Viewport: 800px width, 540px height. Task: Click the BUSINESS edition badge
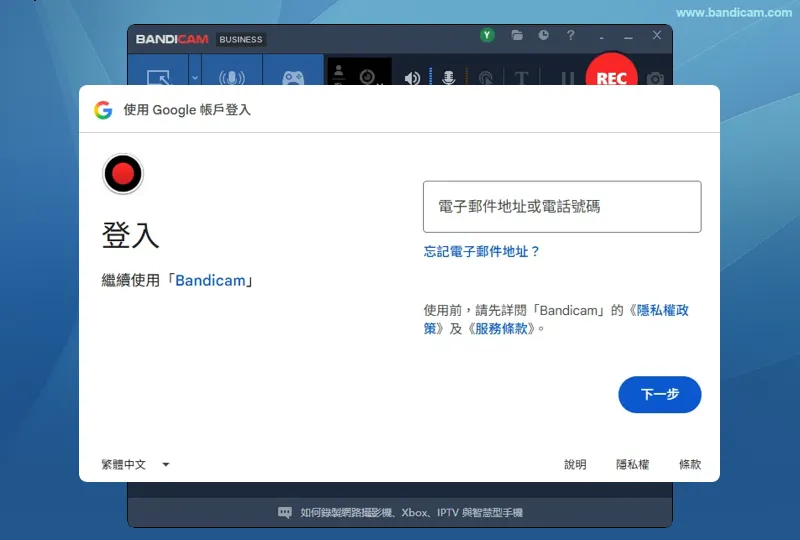coord(241,39)
